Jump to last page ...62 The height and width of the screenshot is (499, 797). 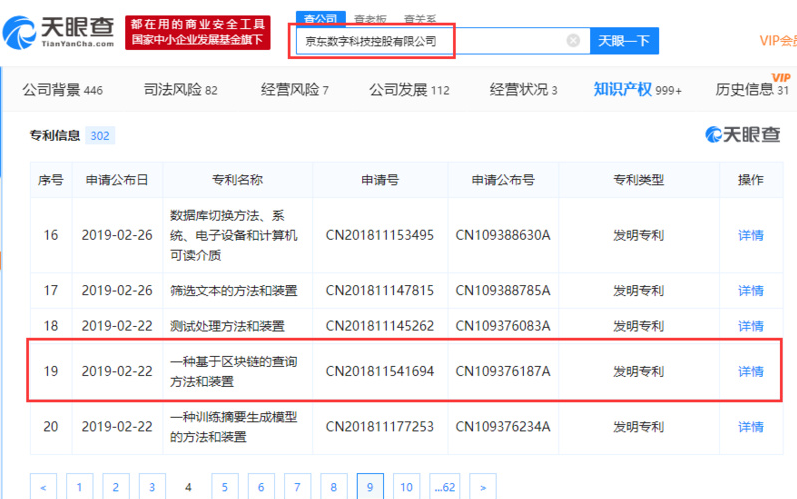445,487
